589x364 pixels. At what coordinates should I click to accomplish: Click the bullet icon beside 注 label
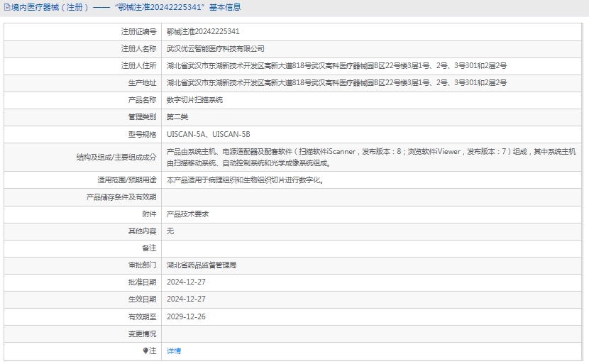[145, 351]
